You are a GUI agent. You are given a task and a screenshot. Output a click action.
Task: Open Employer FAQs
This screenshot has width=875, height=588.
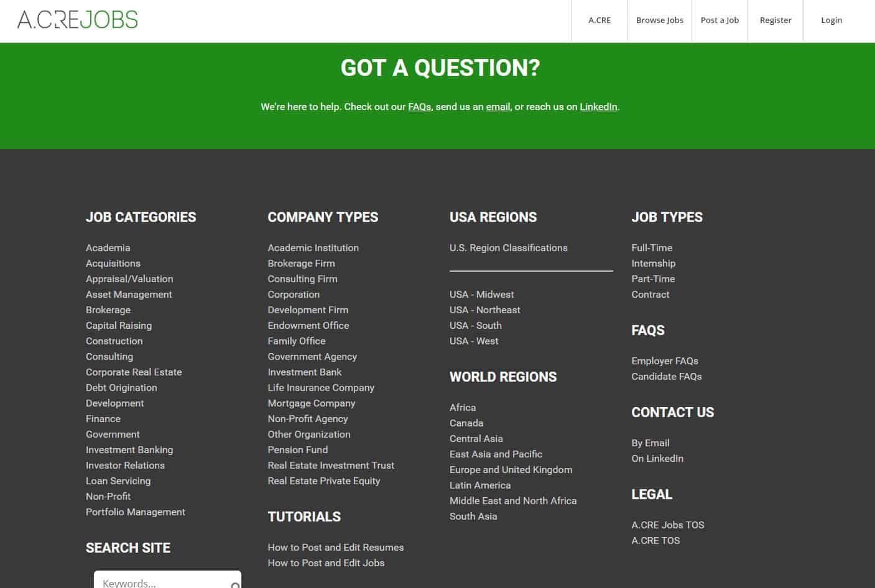[665, 361]
